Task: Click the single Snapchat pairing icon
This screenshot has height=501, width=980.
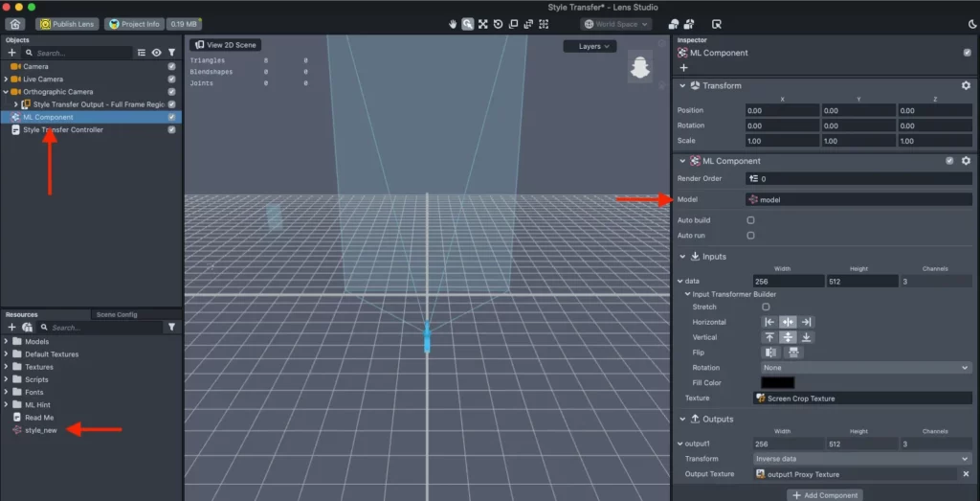Action: [x=673, y=24]
